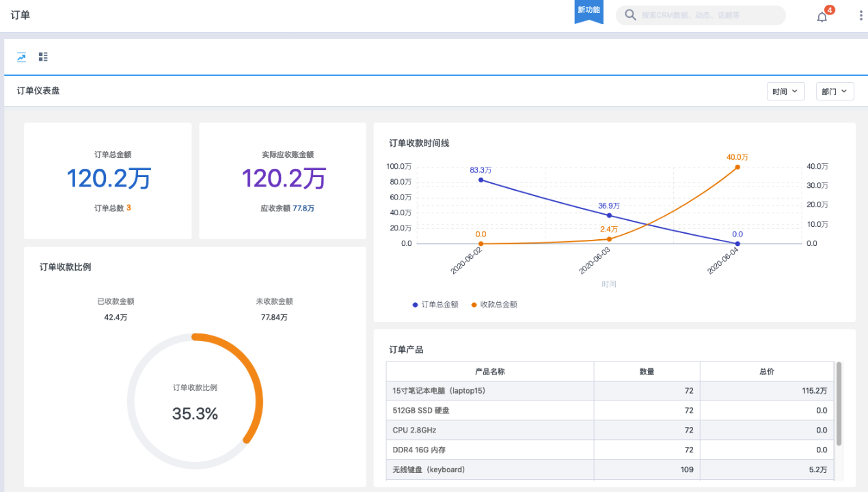Image resolution: width=868 pixels, height=492 pixels.
Task: Open the vertical three-dot more menu
Action: pyautogui.click(x=860, y=16)
